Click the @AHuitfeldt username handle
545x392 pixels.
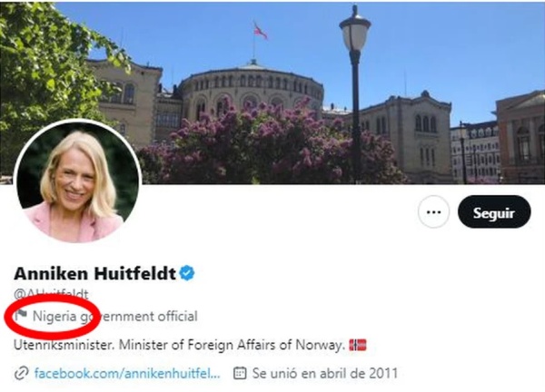tap(51, 294)
